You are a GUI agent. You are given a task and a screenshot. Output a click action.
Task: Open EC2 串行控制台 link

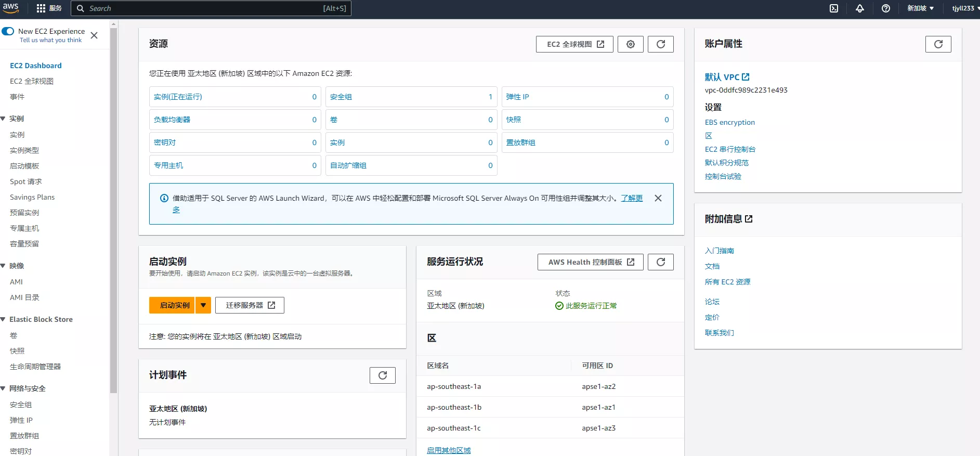[x=730, y=149]
